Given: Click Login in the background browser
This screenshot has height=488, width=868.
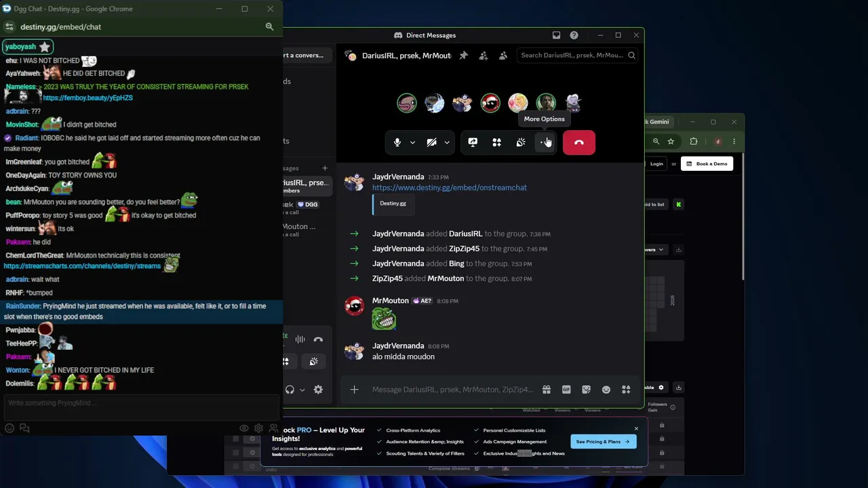Looking at the screenshot, I should coord(656,163).
